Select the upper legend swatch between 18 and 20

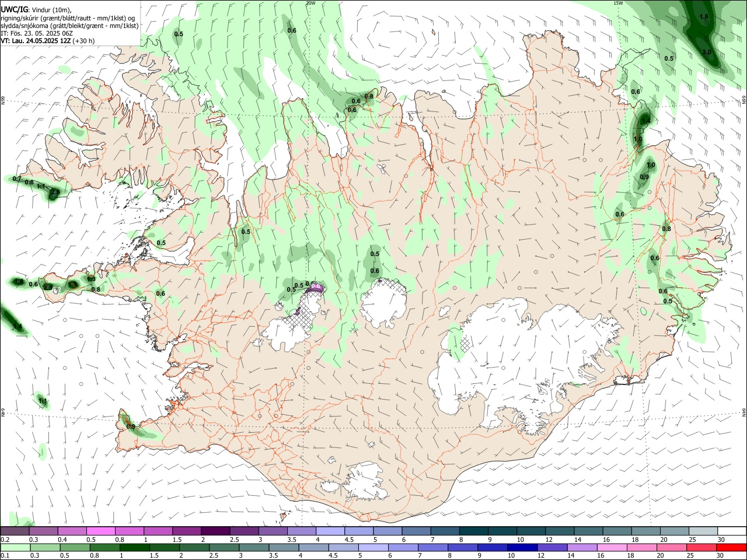[647, 531]
